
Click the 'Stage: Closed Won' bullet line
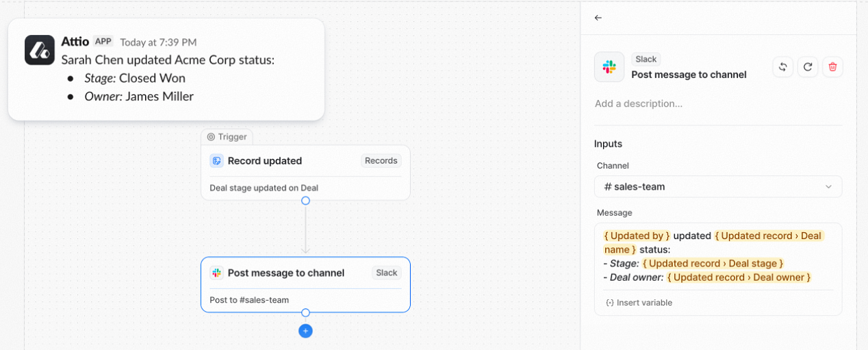[135, 78]
